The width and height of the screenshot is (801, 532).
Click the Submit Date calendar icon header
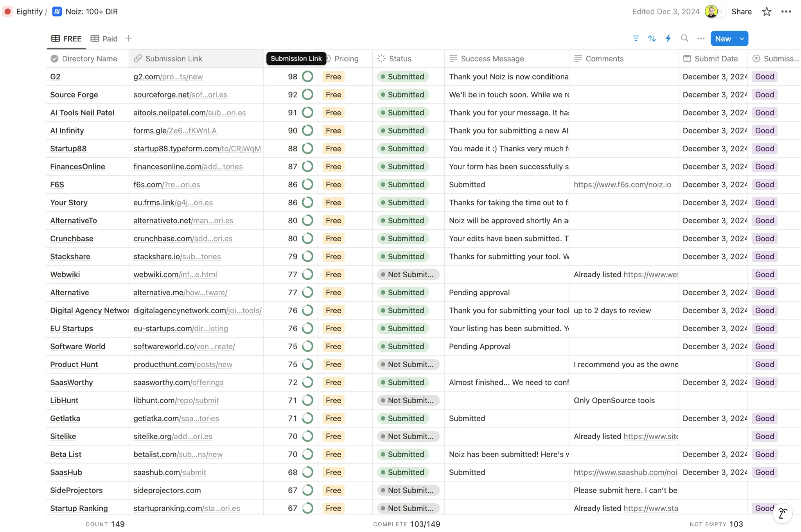click(687, 59)
